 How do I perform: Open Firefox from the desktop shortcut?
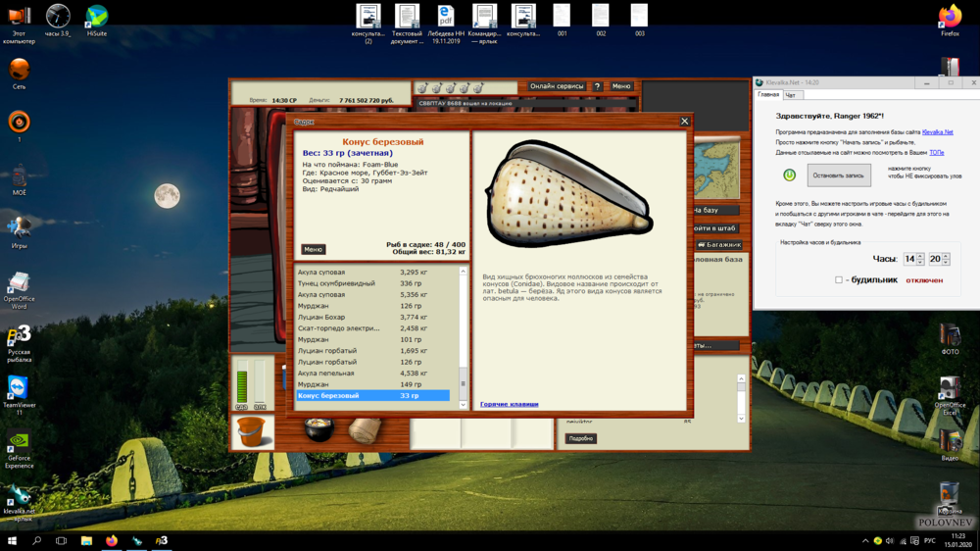click(x=949, y=18)
